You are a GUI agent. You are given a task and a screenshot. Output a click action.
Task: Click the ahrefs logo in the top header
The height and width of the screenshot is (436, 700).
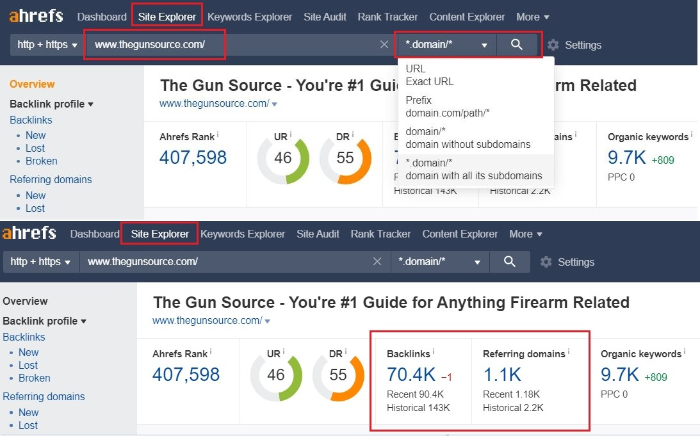pyautogui.click(x=33, y=17)
